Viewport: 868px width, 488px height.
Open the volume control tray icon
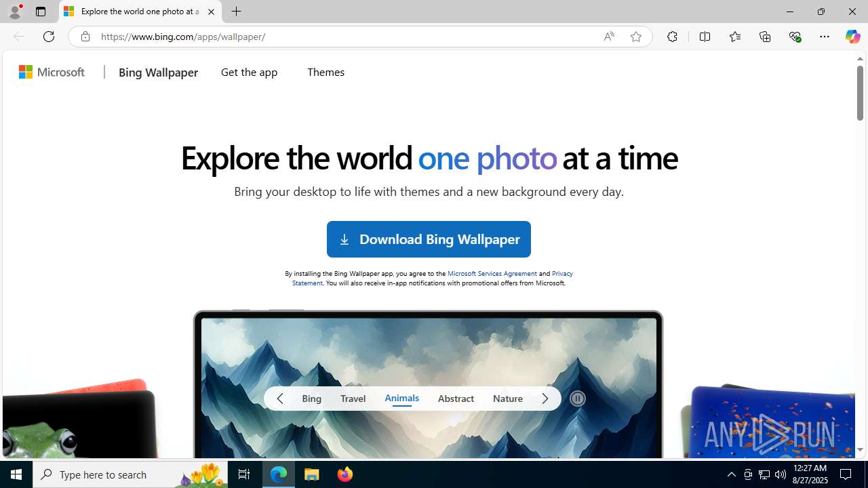pyautogui.click(x=781, y=474)
